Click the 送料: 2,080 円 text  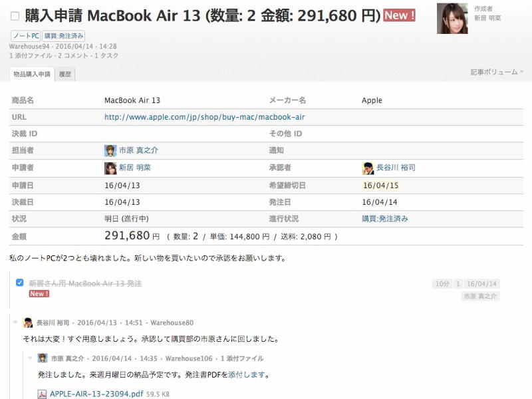306,237
